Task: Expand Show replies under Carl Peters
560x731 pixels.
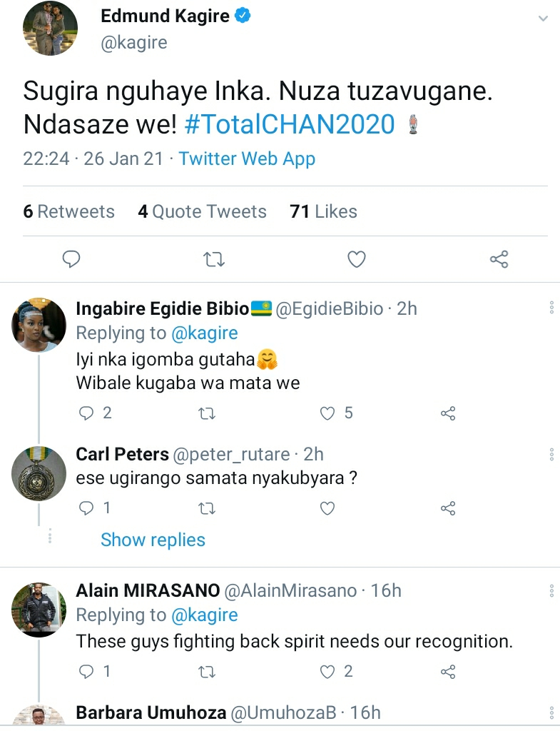Action: [153, 540]
